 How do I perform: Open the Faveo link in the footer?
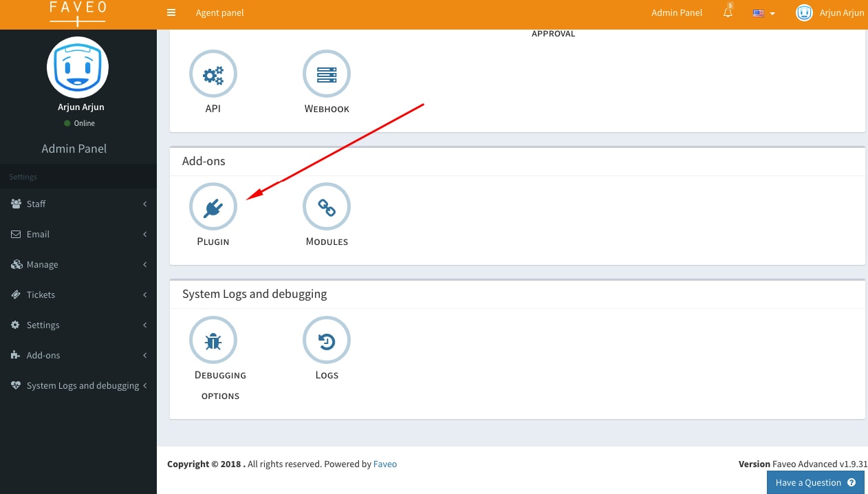click(x=385, y=464)
